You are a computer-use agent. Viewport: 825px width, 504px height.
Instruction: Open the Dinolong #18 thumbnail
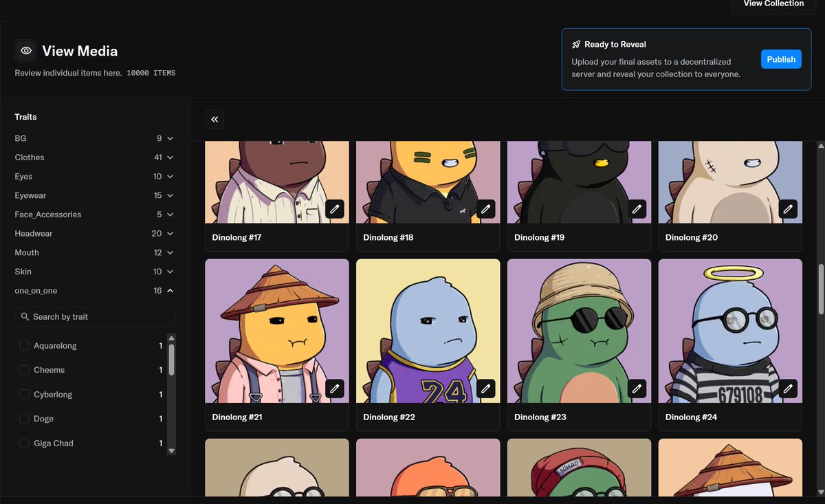[x=428, y=182]
